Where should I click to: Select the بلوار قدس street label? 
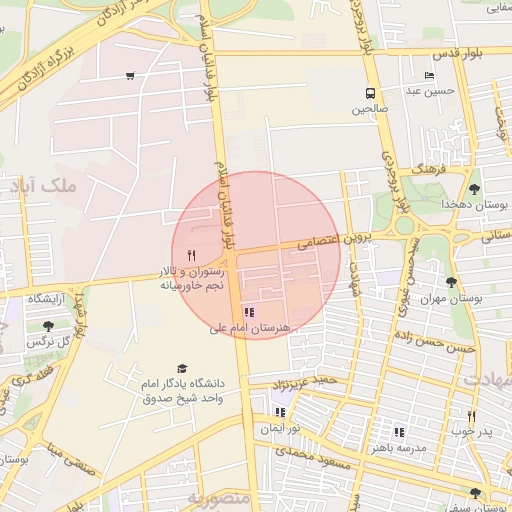[x=458, y=55]
